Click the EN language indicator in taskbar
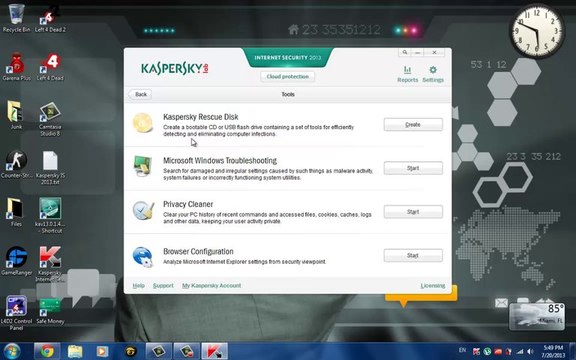The image size is (576, 360). [x=462, y=350]
